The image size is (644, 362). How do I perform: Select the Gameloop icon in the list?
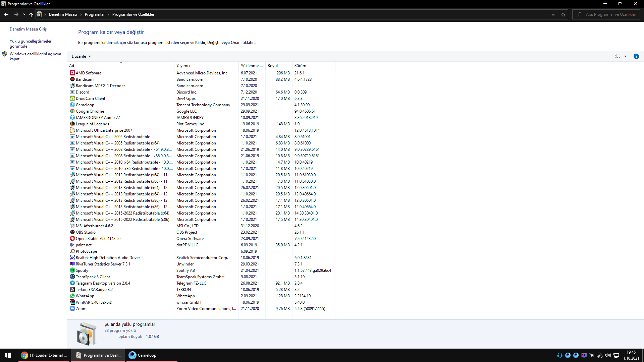pyautogui.click(x=72, y=105)
